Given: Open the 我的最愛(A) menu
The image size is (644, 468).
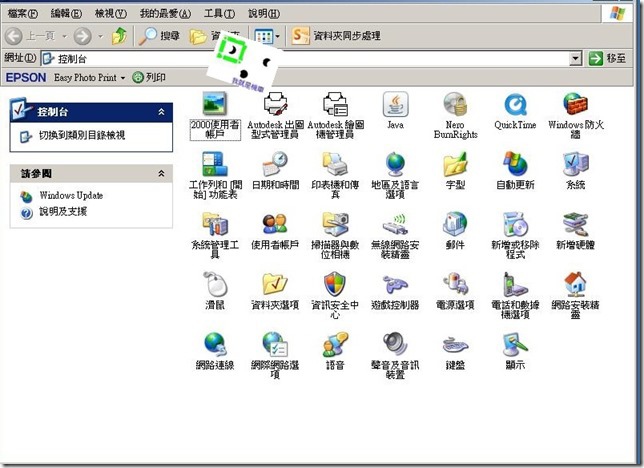Looking at the screenshot, I should (165, 14).
